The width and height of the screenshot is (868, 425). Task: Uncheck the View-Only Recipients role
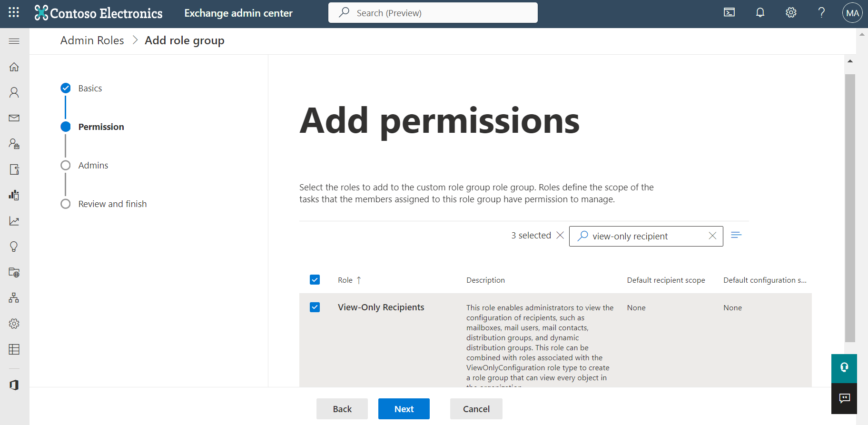[x=315, y=307]
